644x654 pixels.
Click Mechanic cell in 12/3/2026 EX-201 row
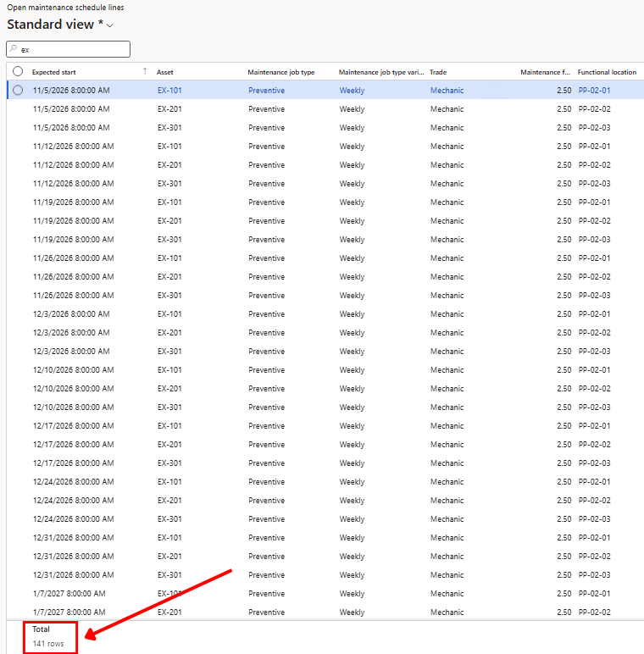[447, 333]
